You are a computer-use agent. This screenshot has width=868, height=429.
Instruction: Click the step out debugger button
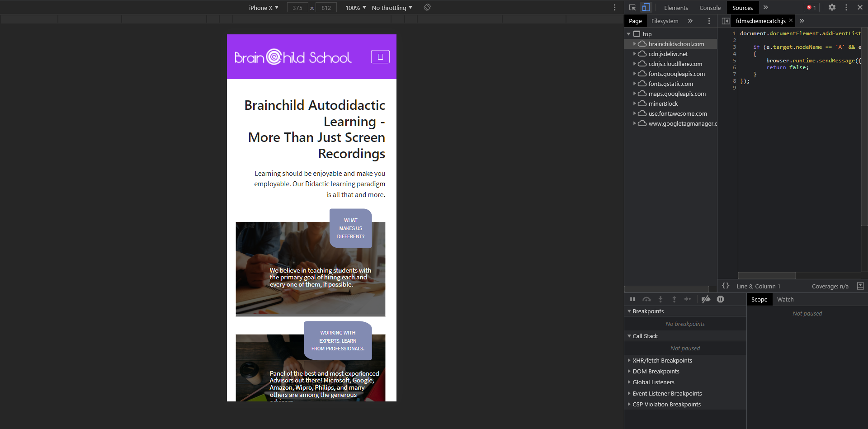tap(674, 299)
